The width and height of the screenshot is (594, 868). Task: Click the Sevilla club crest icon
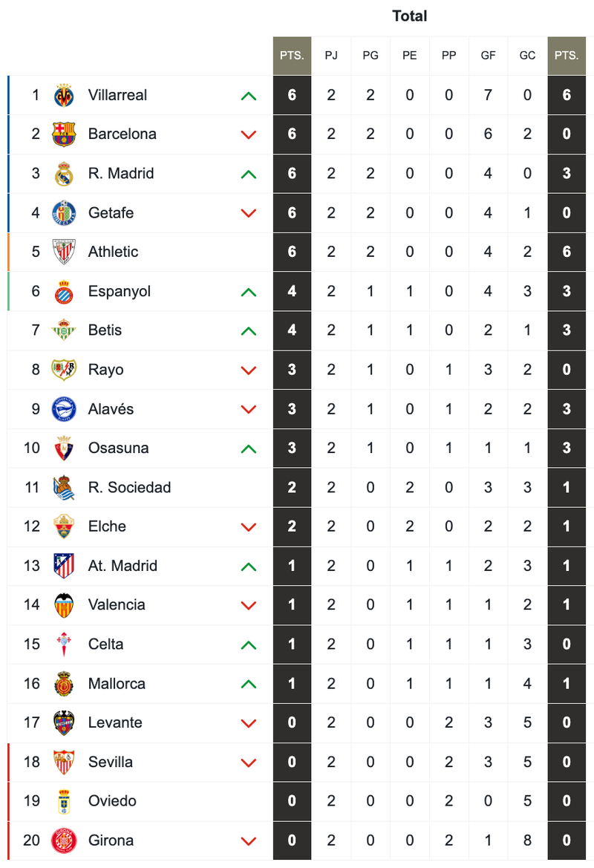tap(64, 762)
